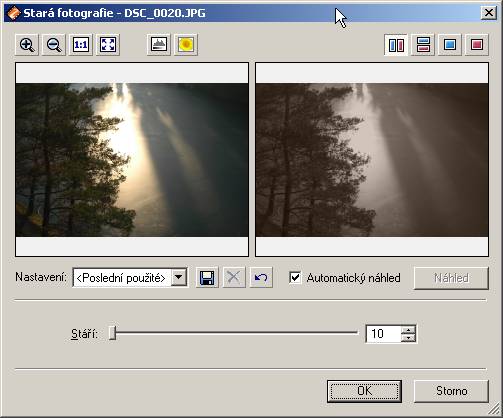Reset settings with the undo arrow
The height and width of the screenshot is (418, 503).
(x=261, y=277)
